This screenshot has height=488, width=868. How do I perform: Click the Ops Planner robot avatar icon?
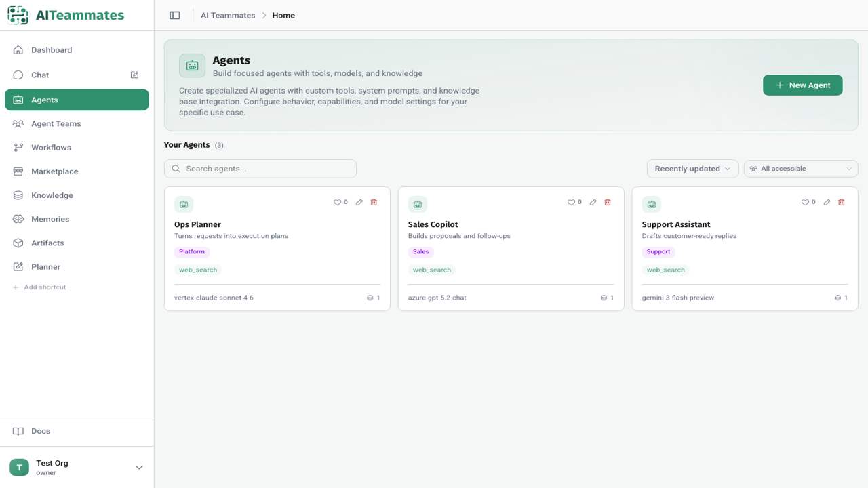[x=184, y=204]
